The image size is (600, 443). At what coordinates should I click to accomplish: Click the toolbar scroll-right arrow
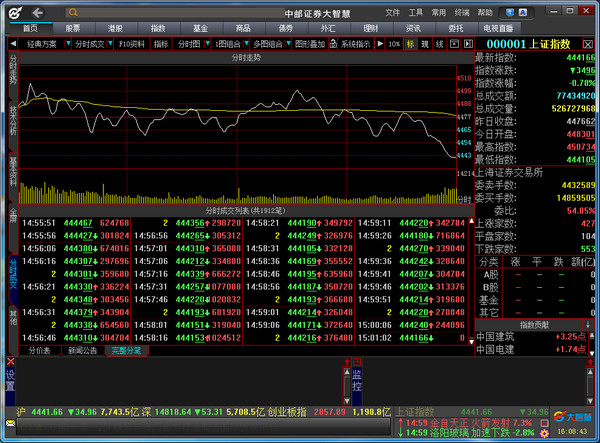tap(380, 44)
